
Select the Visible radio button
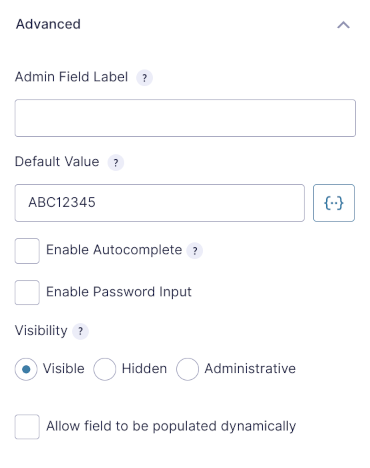26,369
